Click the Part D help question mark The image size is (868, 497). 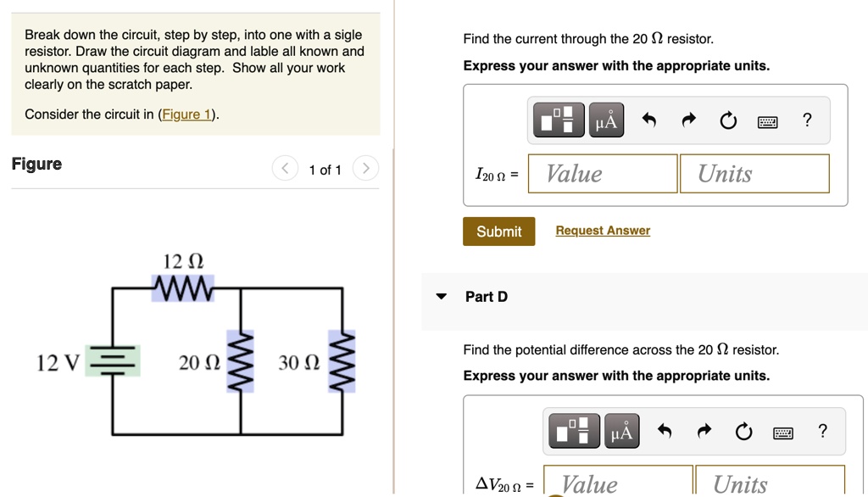click(822, 431)
